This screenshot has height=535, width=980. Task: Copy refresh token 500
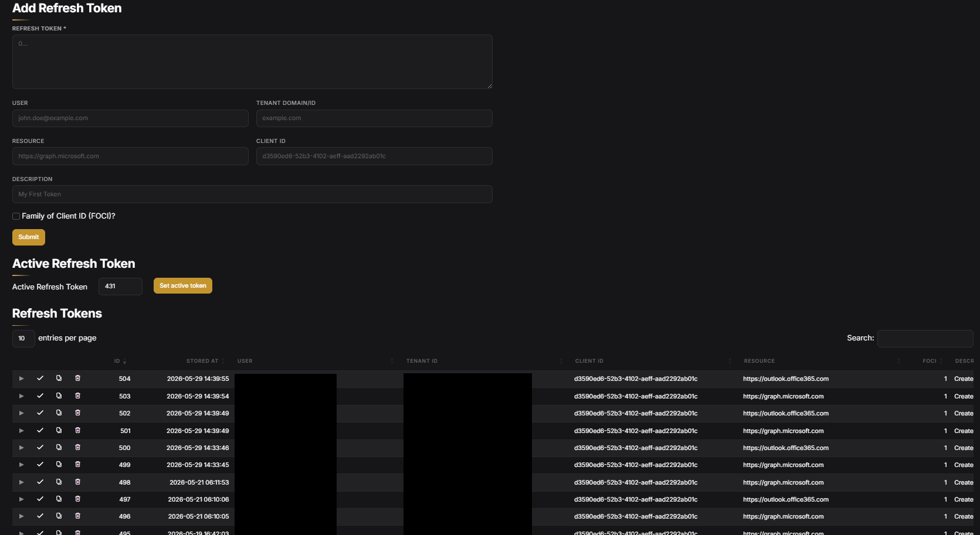59,448
